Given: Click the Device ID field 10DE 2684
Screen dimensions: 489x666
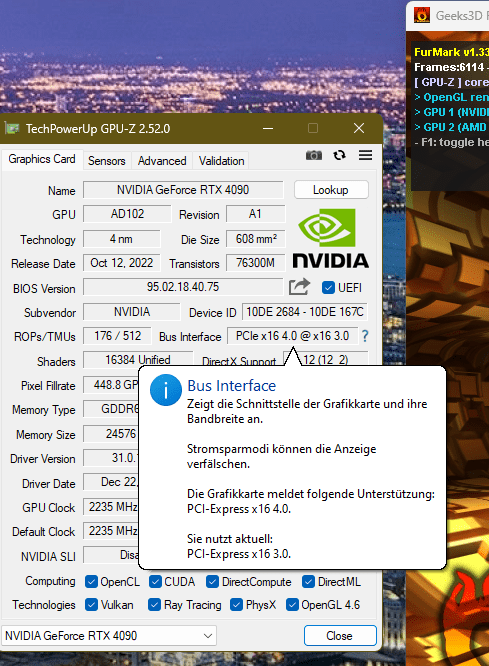Looking at the screenshot, I should click(305, 312).
